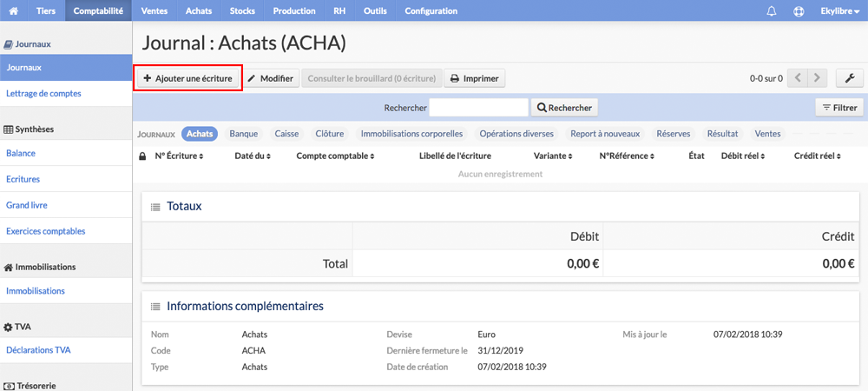Click the Rechercher search button
Image resolution: width=868 pixels, height=391 pixels.
pyautogui.click(x=564, y=108)
